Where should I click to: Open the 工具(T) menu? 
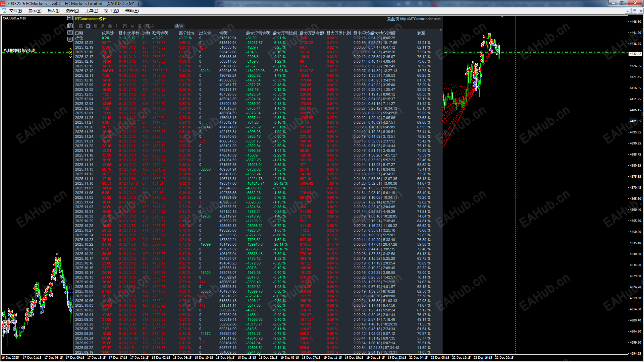91,10
